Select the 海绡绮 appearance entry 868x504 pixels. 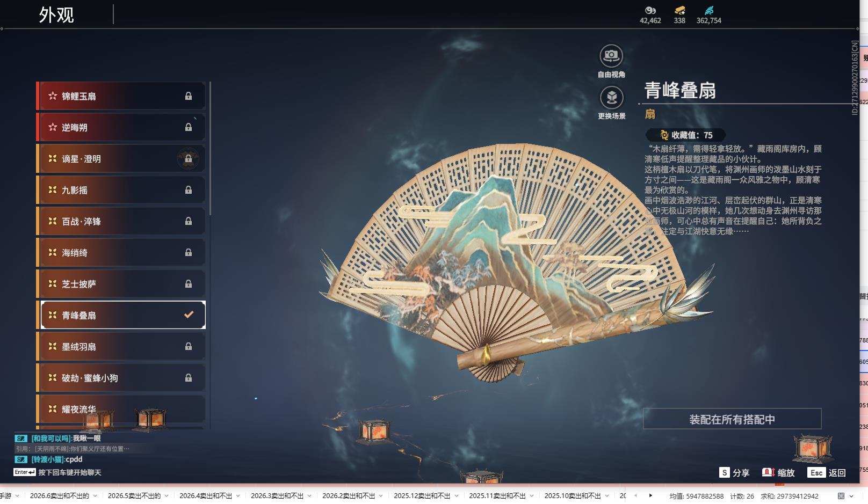pos(121,252)
